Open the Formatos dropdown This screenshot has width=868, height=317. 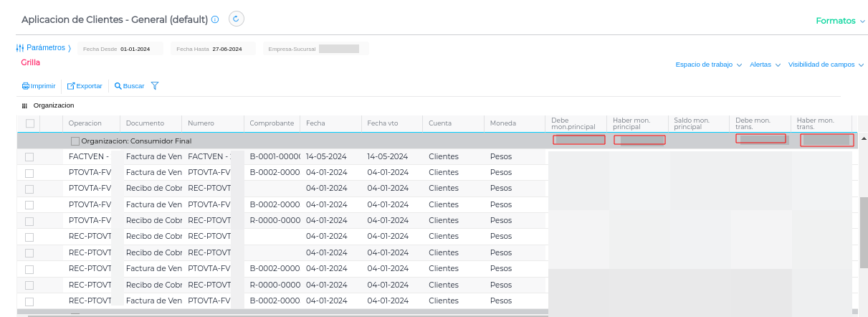840,21
